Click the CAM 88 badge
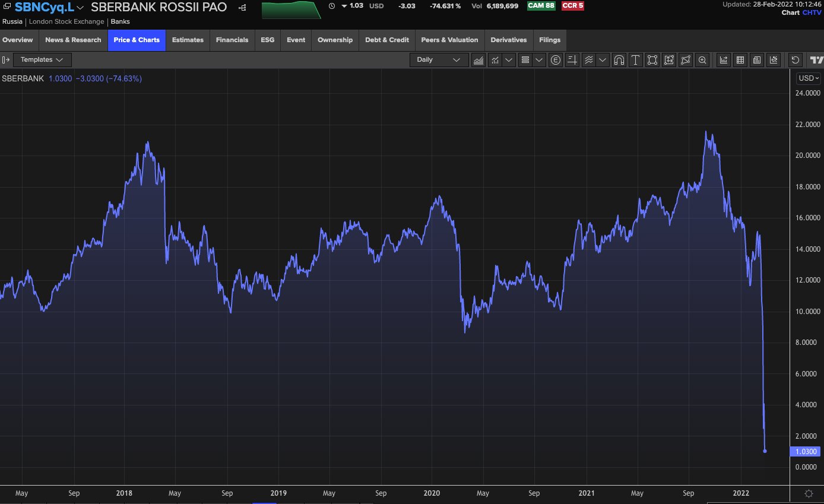This screenshot has width=824, height=504. 541,6
